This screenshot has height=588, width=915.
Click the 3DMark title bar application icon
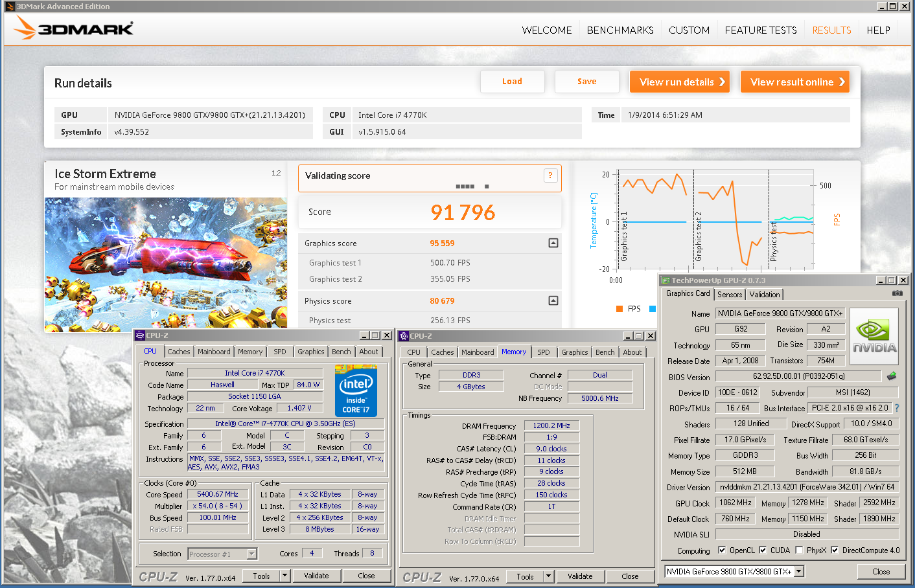[x=10, y=6]
